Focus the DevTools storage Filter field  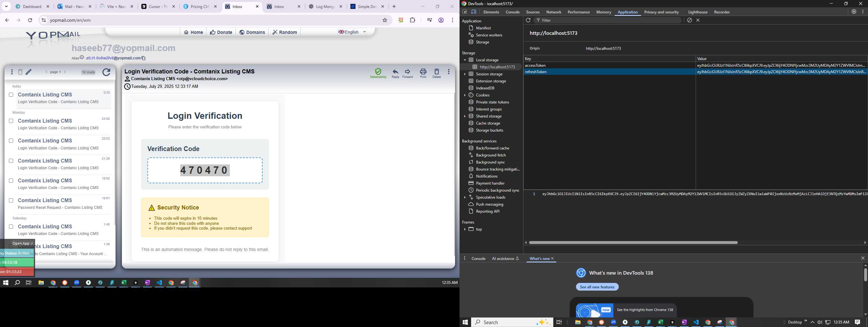(x=608, y=20)
